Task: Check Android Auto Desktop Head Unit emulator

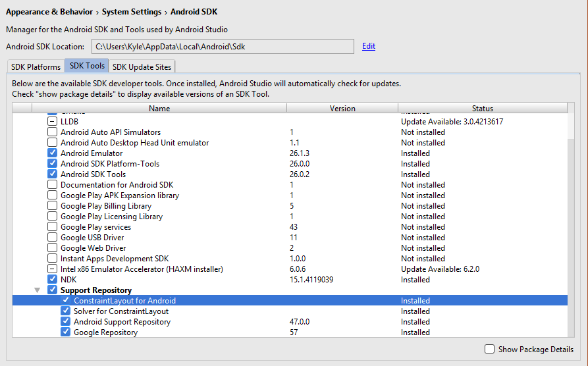Action: click(x=52, y=142)
